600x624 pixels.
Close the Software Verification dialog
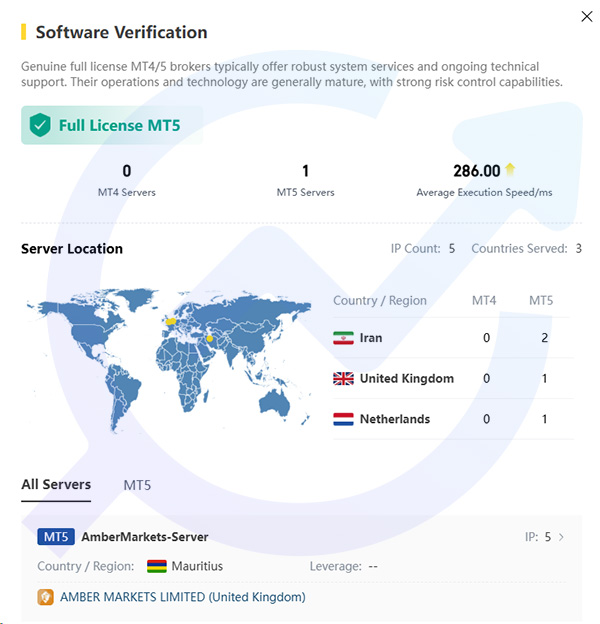click(x=587, y=16)
